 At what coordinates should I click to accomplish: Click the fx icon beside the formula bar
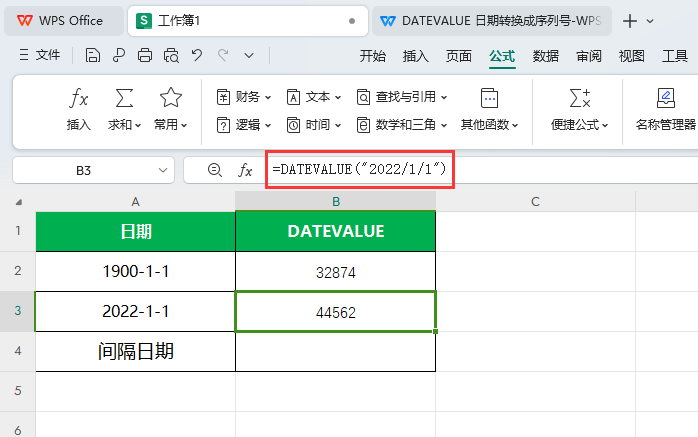[x=245, y=170]
